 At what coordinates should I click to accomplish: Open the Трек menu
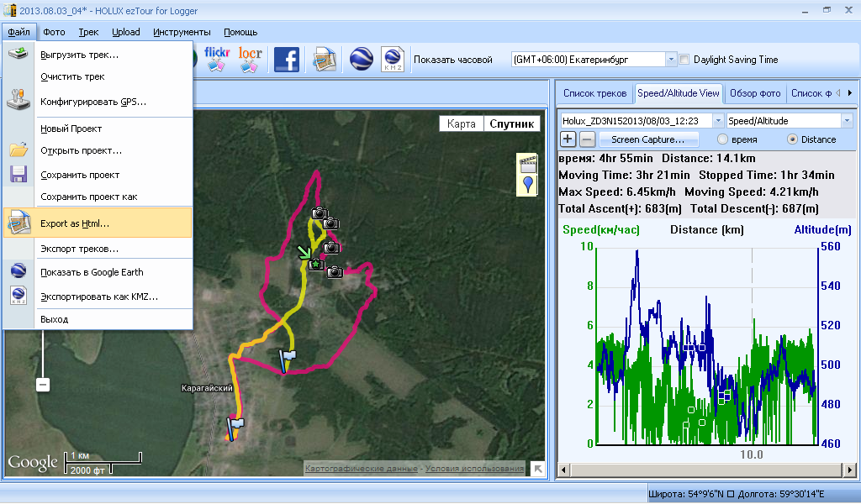click(x=88, y=33)
